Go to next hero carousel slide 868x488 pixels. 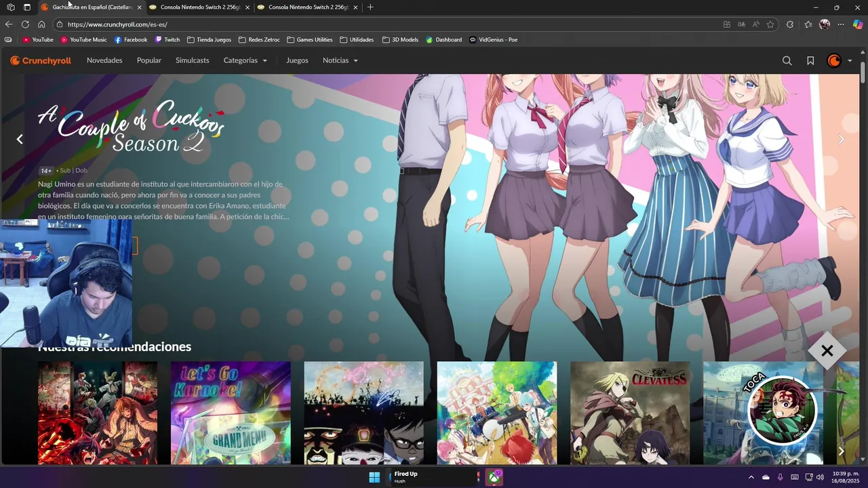point(842,139)
